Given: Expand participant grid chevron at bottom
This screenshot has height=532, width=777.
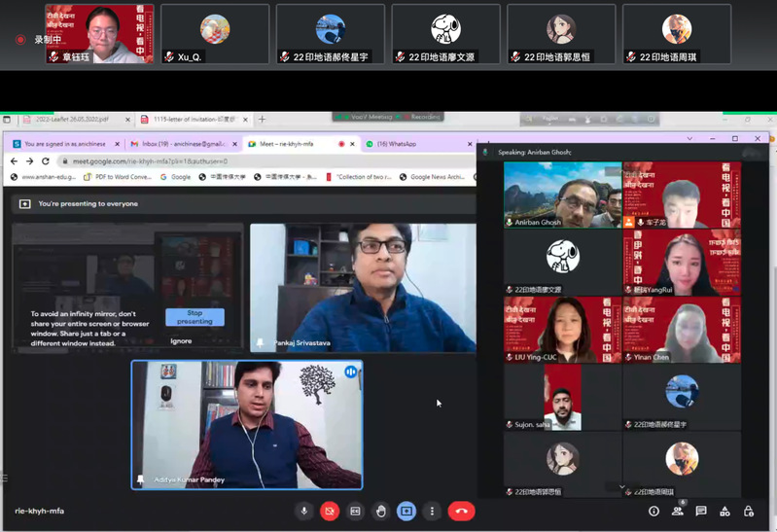Looking at the screenshot, I should (621, 486).
